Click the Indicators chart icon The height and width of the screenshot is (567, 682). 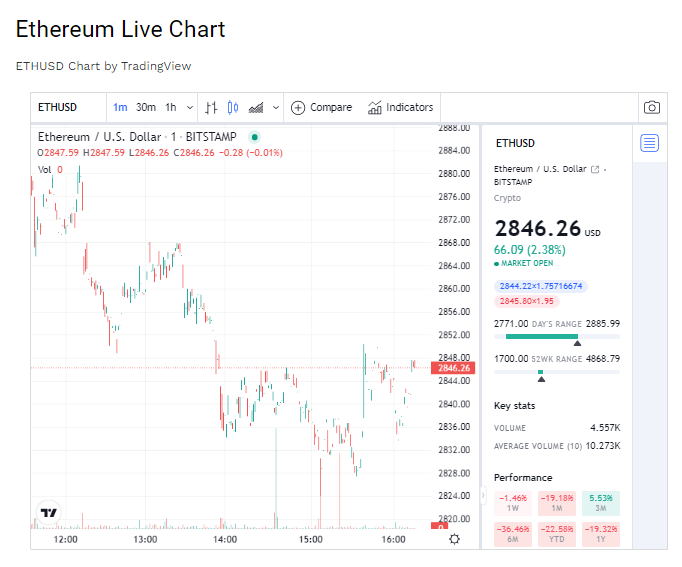pyautogui.click(x=374, y=107)
